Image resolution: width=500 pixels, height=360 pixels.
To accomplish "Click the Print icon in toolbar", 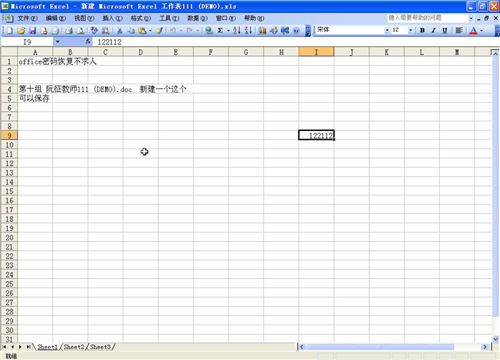I will [x=69, y=31].
